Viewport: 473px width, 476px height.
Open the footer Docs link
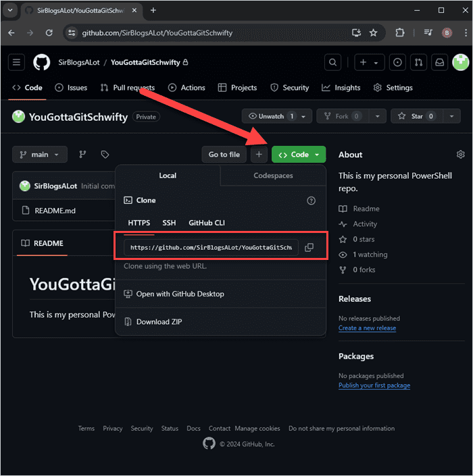pyautogui.click(x=193, y=428)
